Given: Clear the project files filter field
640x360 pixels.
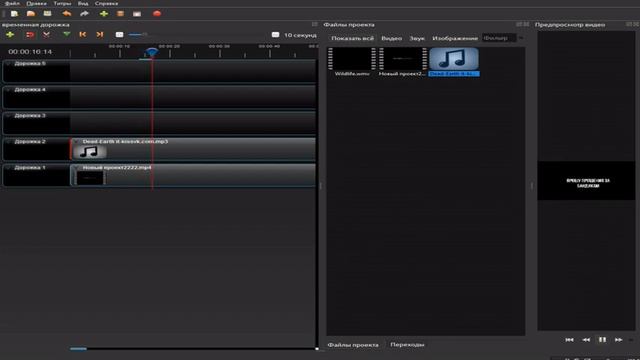Looking at the screenshot, I should [521, 38].
